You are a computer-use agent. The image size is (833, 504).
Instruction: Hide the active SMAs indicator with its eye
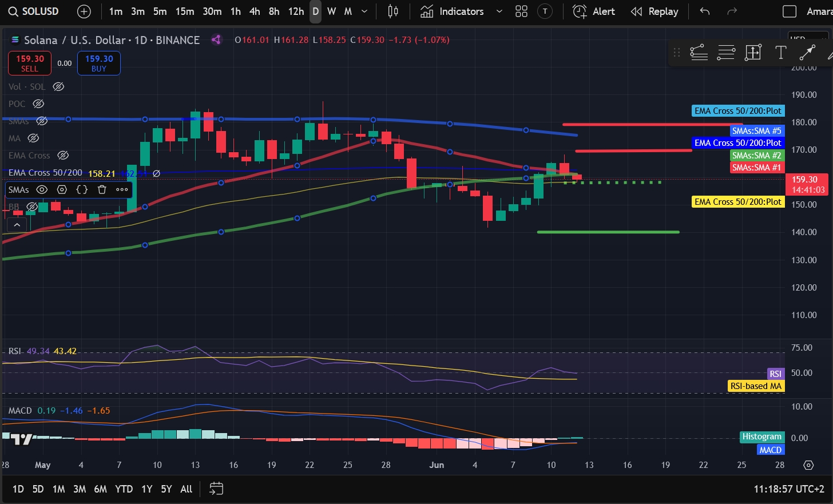click(42, 189)
